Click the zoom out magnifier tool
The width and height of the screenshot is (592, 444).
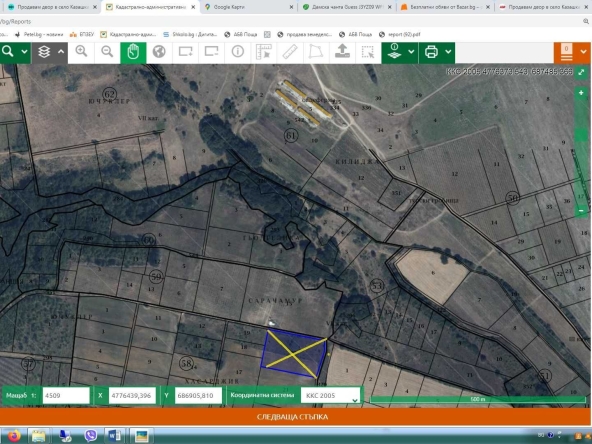coord(107,52)
